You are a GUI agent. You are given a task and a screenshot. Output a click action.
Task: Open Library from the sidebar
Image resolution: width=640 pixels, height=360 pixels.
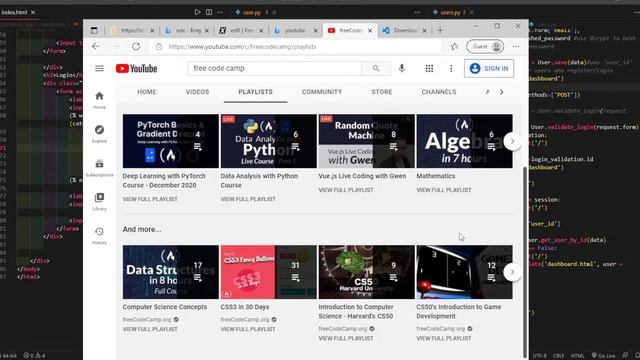(99, 202)
